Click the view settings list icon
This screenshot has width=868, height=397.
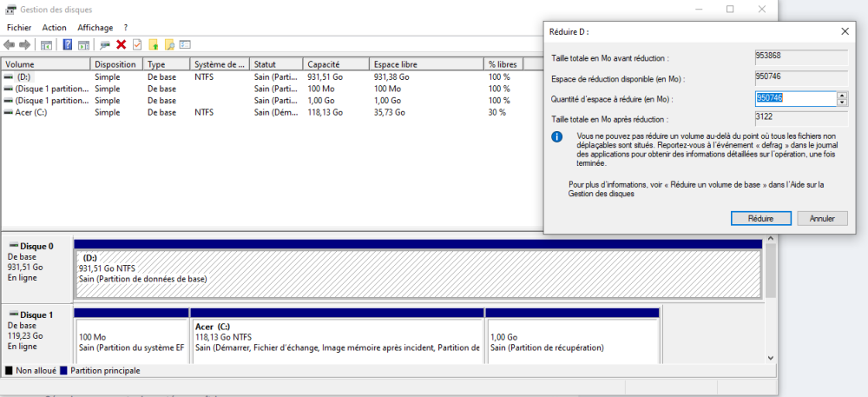[185, 45]
